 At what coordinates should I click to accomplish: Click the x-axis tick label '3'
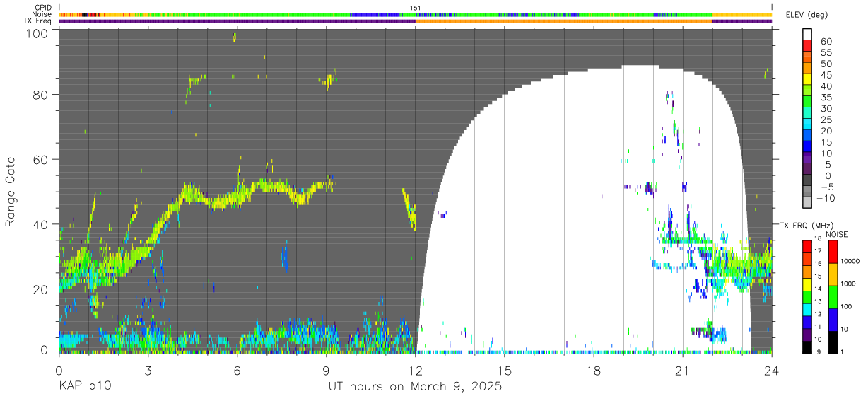(148, 370)
